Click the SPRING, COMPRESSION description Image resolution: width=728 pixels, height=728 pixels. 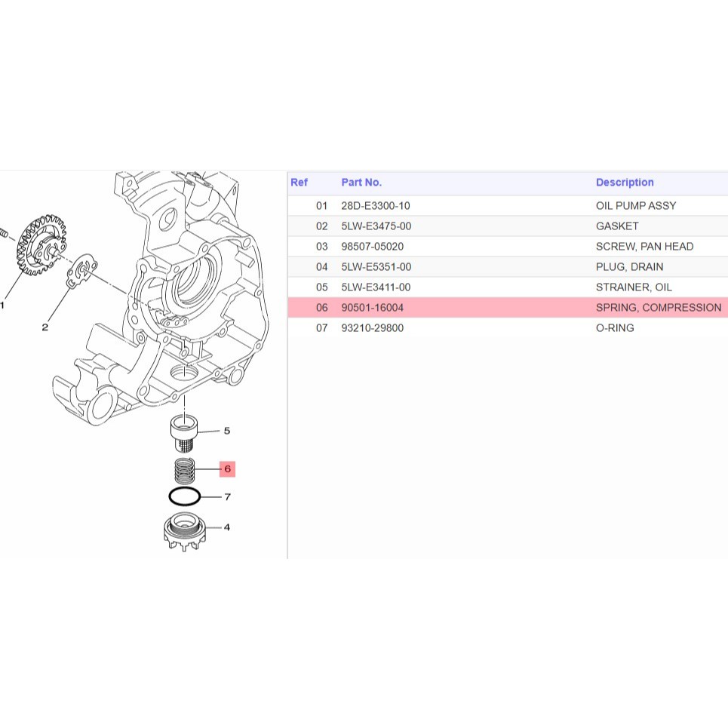(659, 307)
